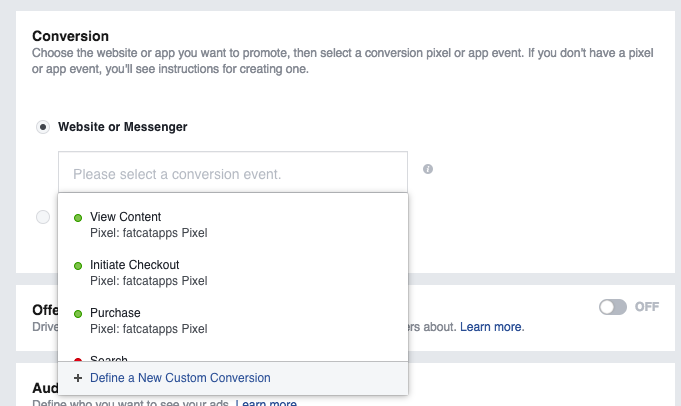This screenshot has height=406, width=681.
Task: Click the red status dot beside Search
Action: pos(78,358)
